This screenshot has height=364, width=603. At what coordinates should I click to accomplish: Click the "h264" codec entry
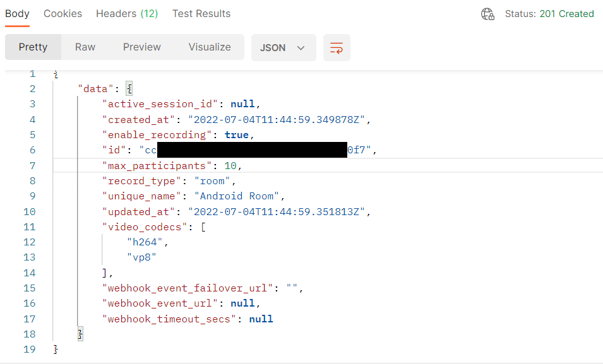point(145,242)
